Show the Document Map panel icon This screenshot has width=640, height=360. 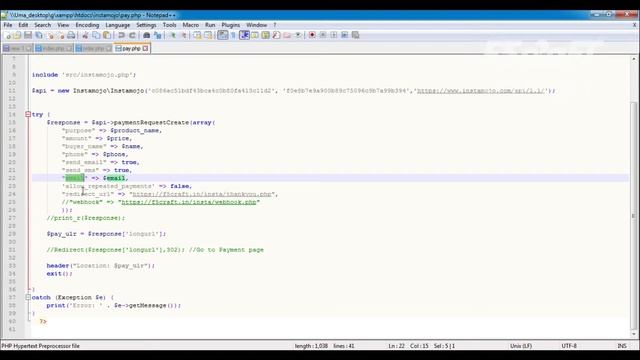265,36
